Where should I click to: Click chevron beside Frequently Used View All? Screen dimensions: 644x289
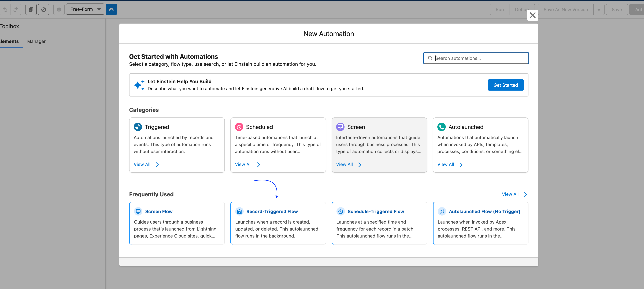525,195
